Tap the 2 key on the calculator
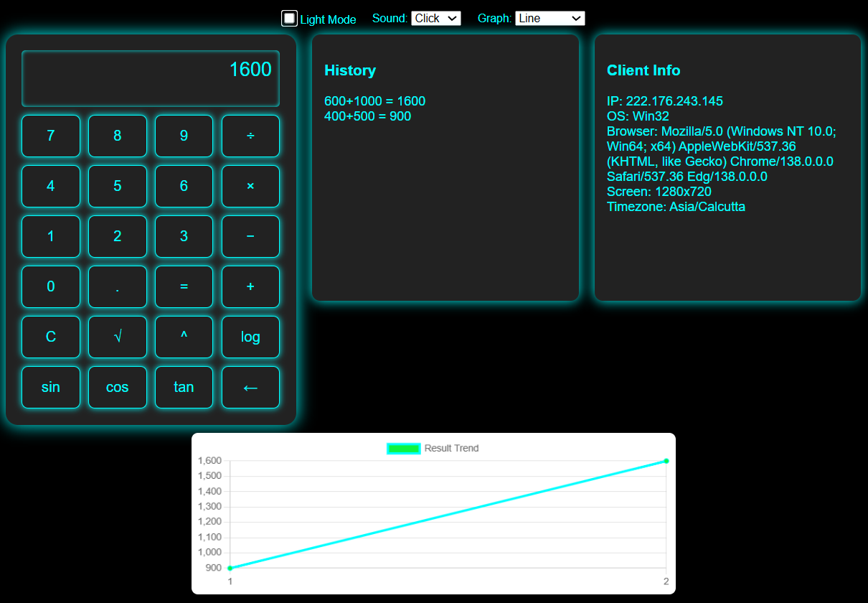 coord(118,236)
